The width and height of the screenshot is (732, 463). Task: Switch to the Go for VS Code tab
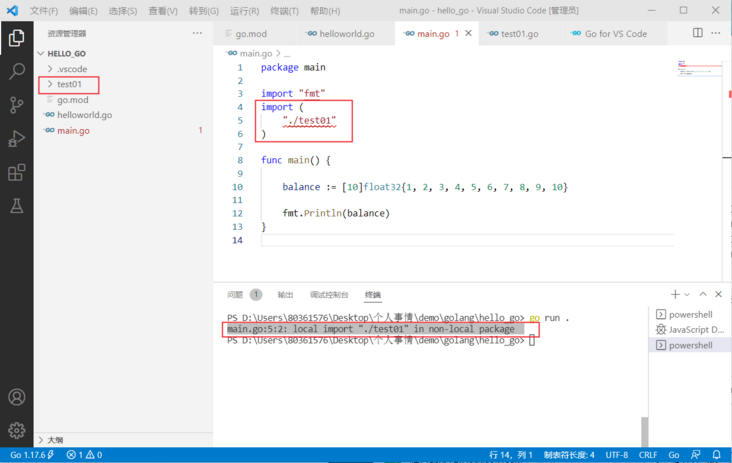[x=615, y=34]
